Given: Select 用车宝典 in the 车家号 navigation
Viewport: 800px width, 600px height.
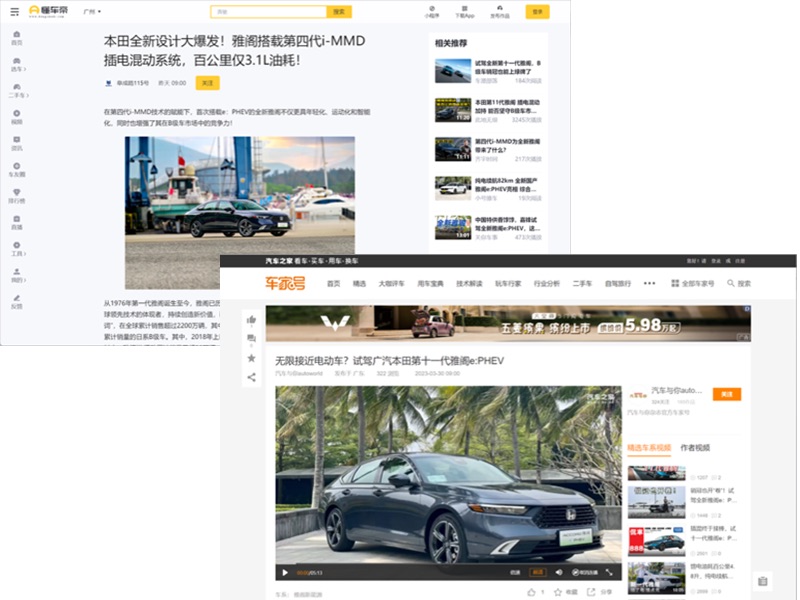Looking at the screenshot, I should point(430,283).
